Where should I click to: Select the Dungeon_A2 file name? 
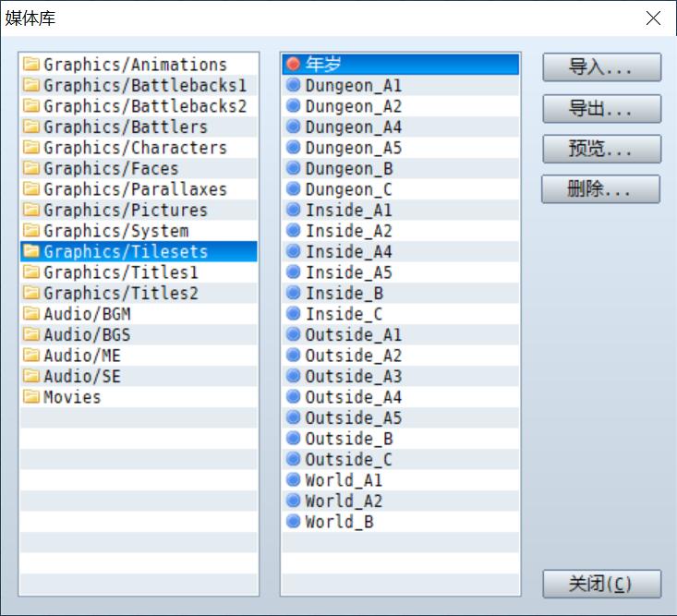(354, 106)
